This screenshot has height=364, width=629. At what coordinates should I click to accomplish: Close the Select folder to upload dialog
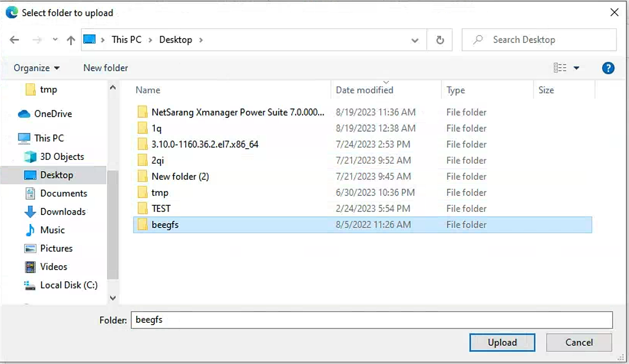coord(614,13)
